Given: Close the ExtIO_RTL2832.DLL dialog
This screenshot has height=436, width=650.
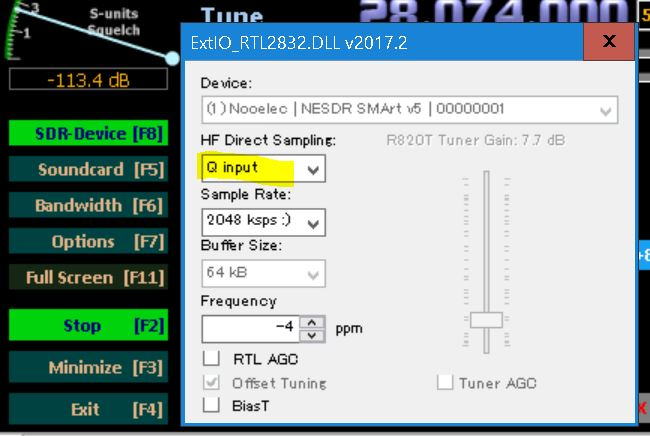Looking at the screenshot, I should tap(609, 41).
